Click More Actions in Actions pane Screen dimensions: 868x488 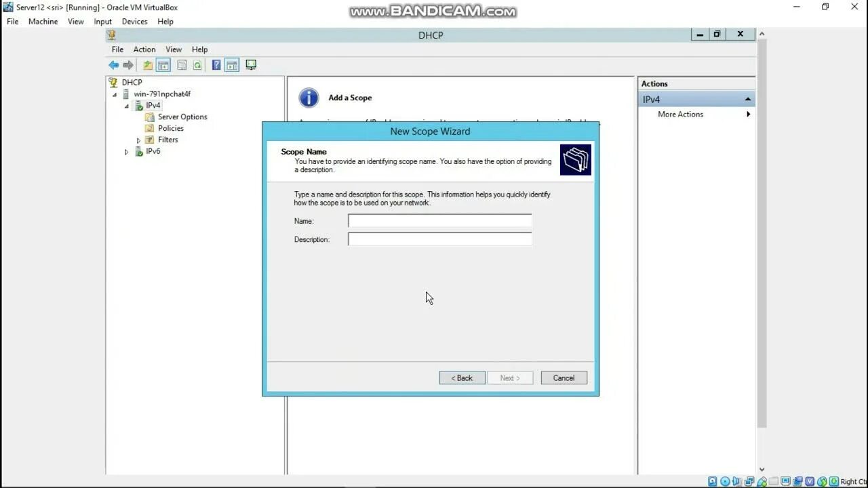pos(680,115)
